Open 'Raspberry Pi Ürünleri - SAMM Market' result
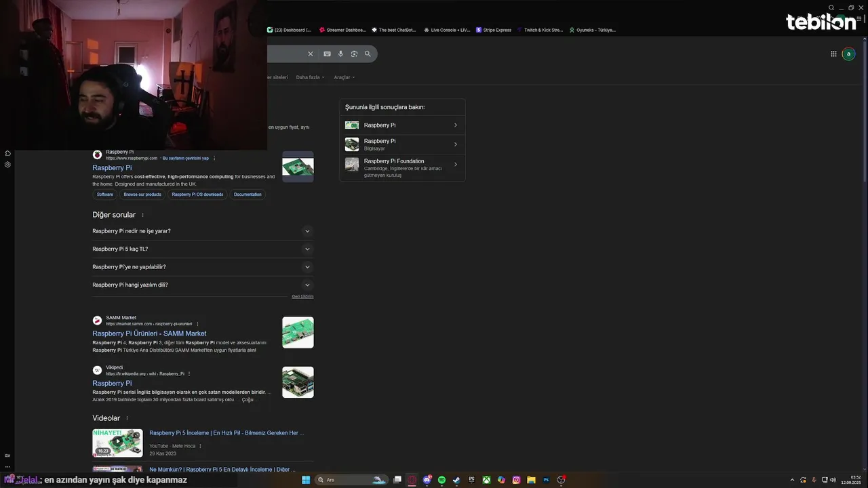The width and height of the screenshot is (868, 488). [x=149, y=333]
